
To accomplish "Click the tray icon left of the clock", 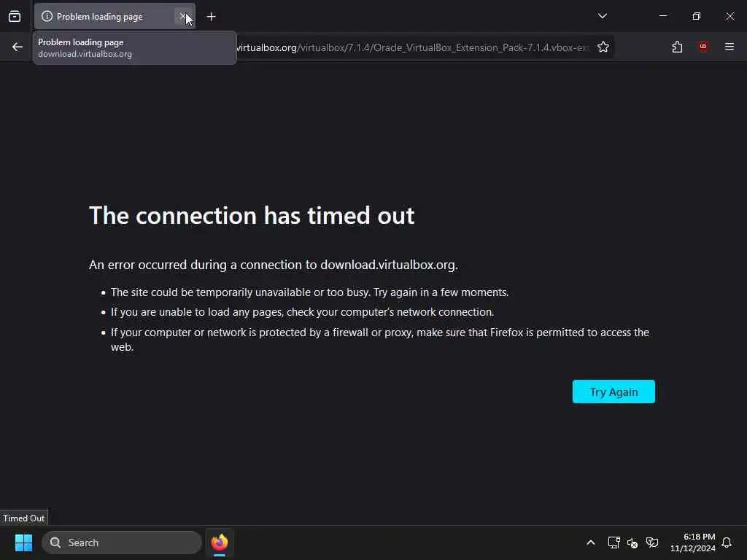I will [x=652, y=542].
